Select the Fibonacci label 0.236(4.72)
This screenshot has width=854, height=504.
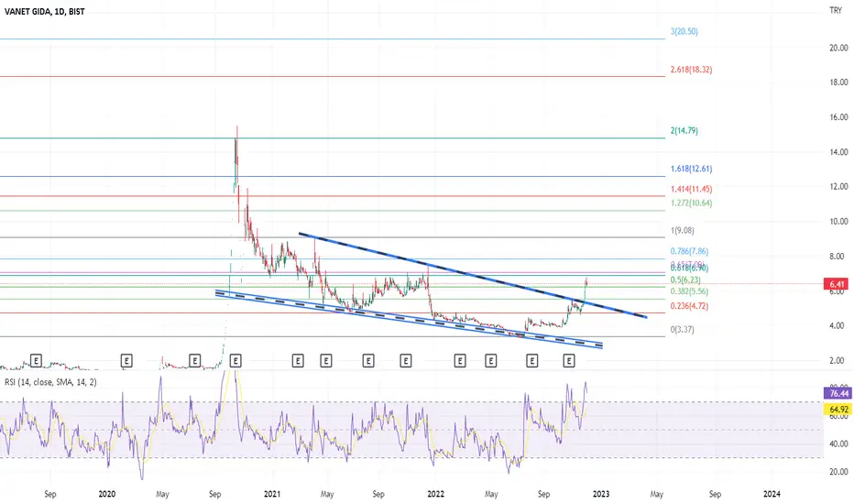tap(689, 306)
